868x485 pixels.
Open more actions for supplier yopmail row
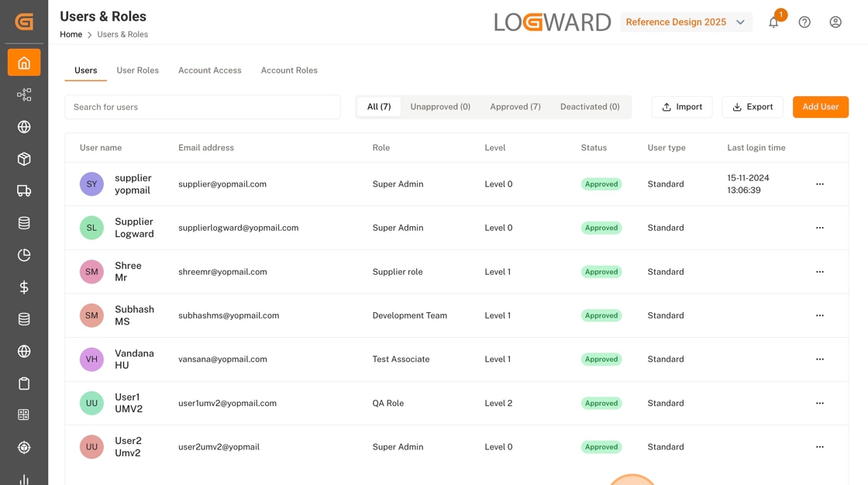pyautogui.click(x=820, y=184)
